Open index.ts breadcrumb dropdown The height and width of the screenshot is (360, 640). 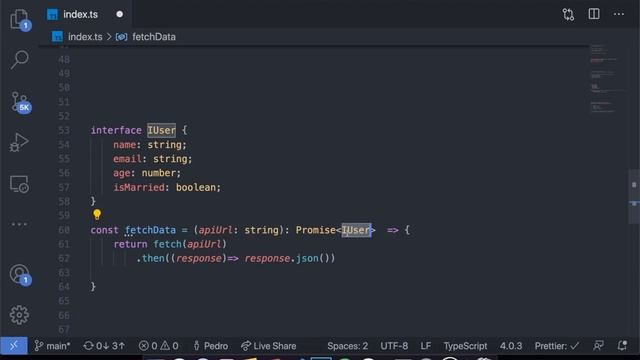[85, 37]
